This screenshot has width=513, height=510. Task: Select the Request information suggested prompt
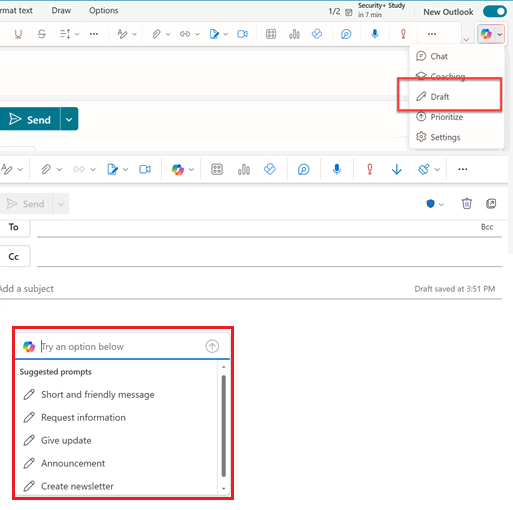coord(83,418)
